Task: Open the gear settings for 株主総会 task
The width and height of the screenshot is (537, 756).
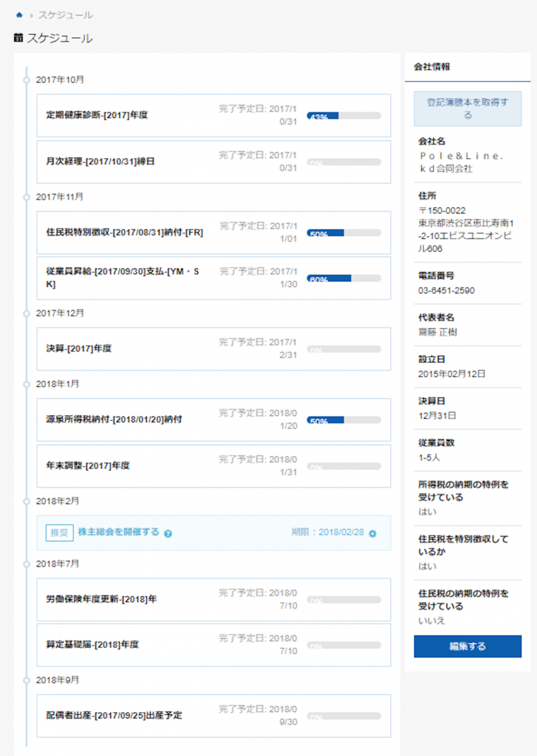Action: pos(372,533)
